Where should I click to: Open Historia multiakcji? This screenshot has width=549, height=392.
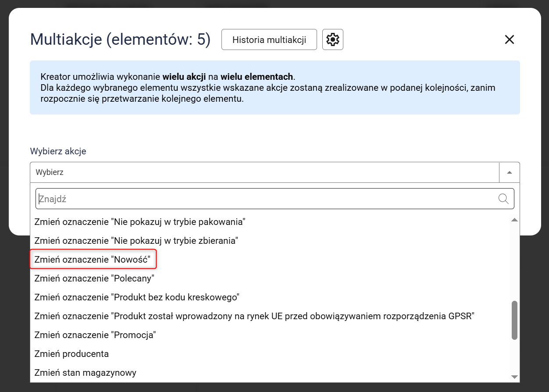[x=269, y=40]
